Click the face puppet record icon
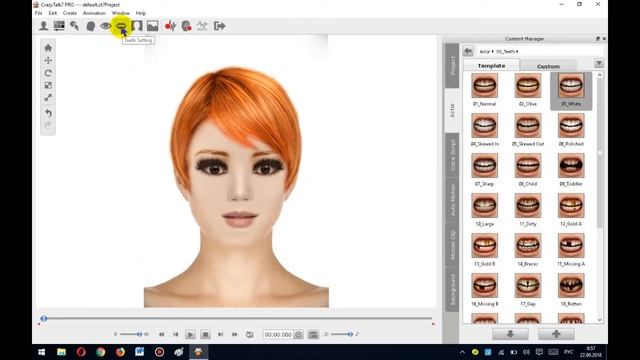Viewport: 640px width, 360px height. pos(187,26)
